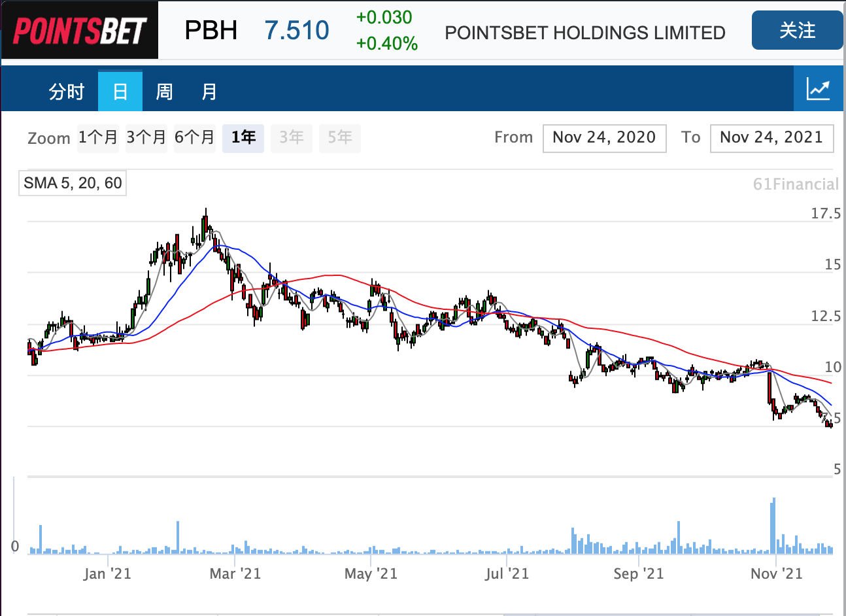Click the Jan '21 axis label
The image size is (846, 616).
(x=107, y=573)
